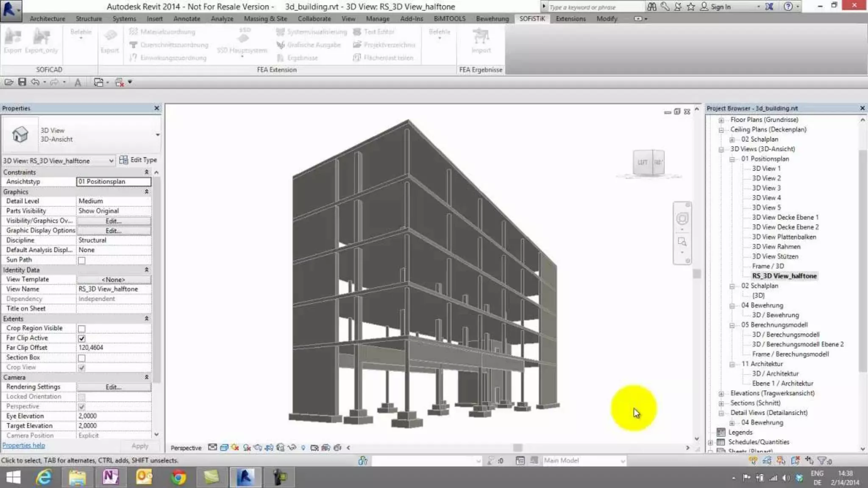Check the Crop Region Visible checkbox
This screenshot has height=488, width=868.
[x=82, y=329]
